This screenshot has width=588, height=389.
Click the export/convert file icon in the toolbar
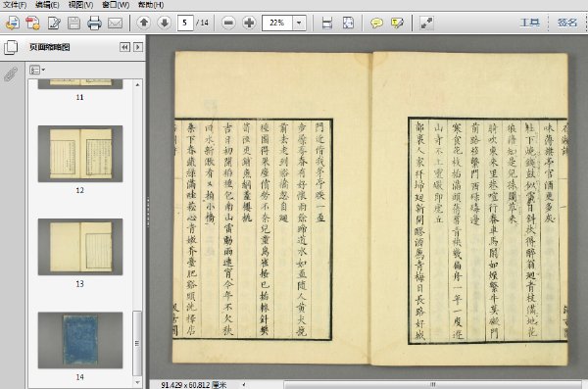click(x=13, y=23)
